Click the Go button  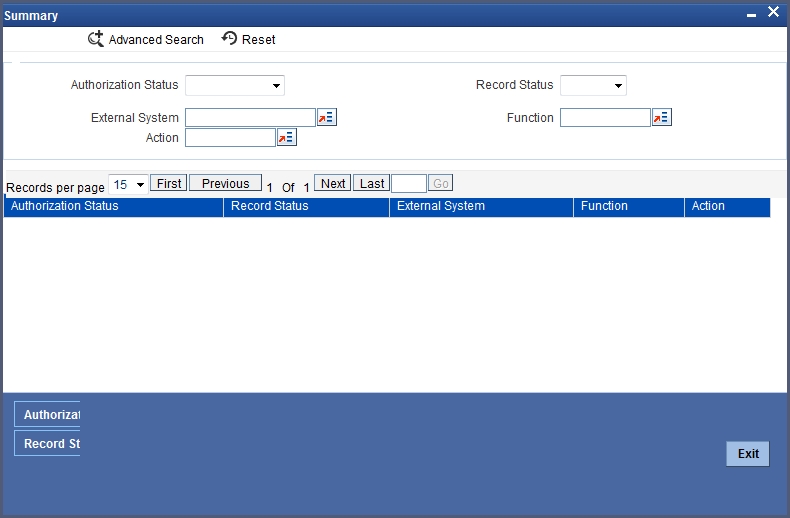coord(440,183)
